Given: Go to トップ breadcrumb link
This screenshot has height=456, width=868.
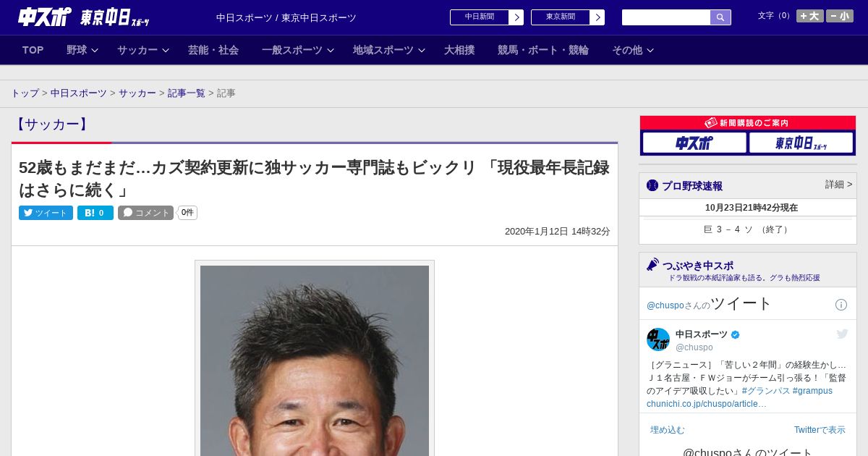Looking at the screenshot, I should click(25, 93).
